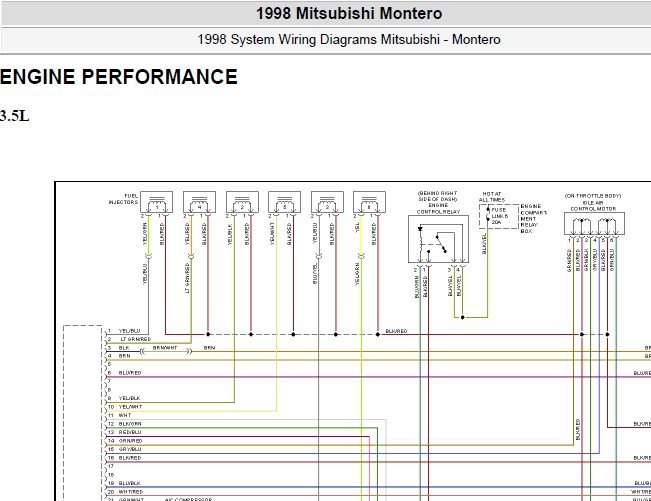The height and width of the screenshot is (501, 651).
Task: Click the engine control relay symbol box
Action: coord(438,239)
